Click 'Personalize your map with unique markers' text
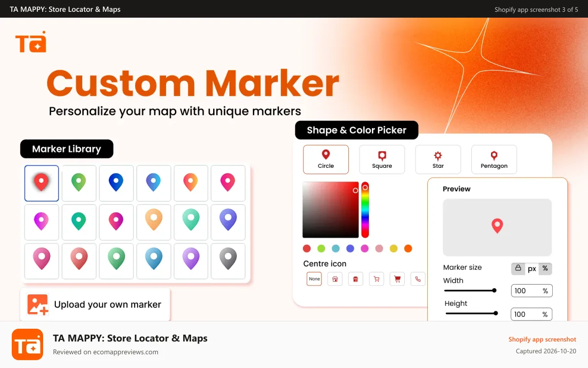 tap(175, 111)
